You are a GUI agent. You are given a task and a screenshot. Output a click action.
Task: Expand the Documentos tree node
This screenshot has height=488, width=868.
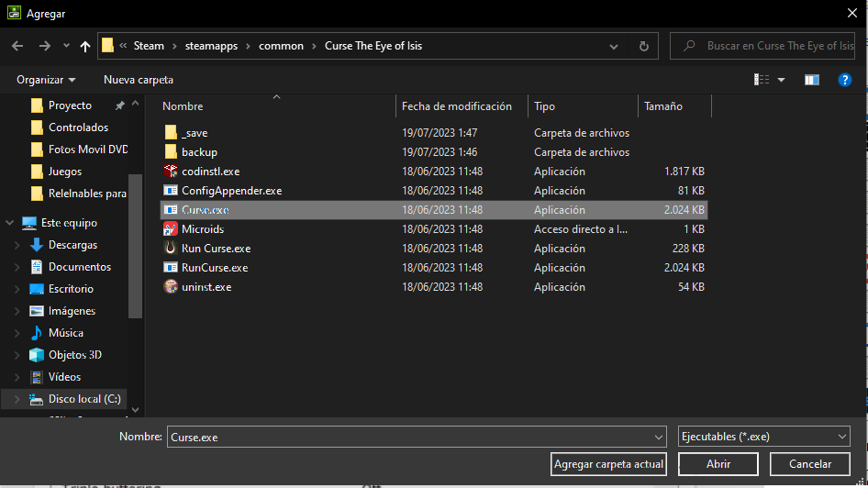[x=17, y=267]
